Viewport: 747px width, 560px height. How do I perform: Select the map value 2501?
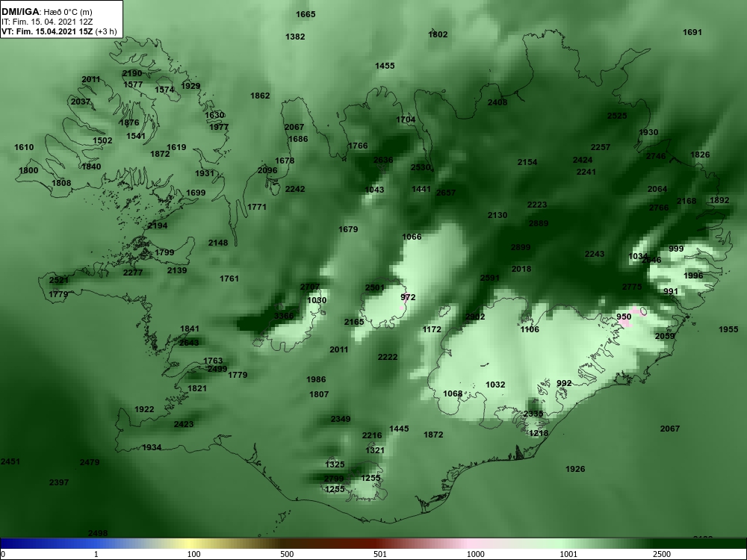[374, 287]
